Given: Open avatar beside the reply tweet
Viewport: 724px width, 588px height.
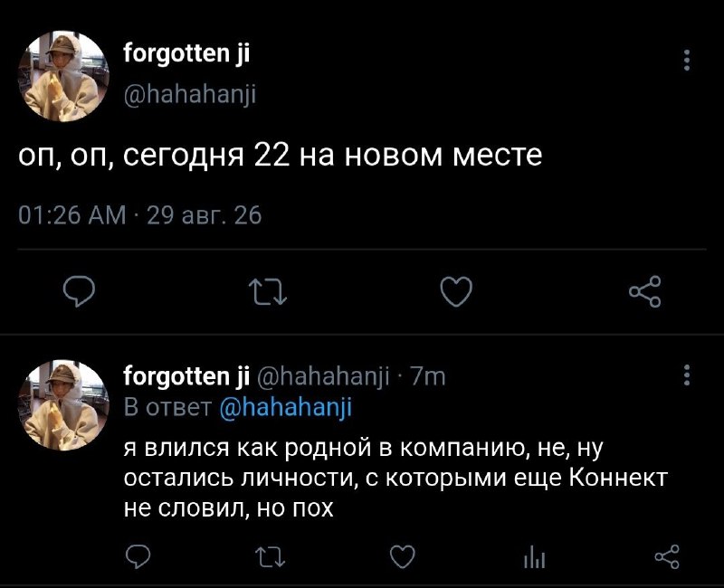Looking at the screenshot, I should point(63,405).
